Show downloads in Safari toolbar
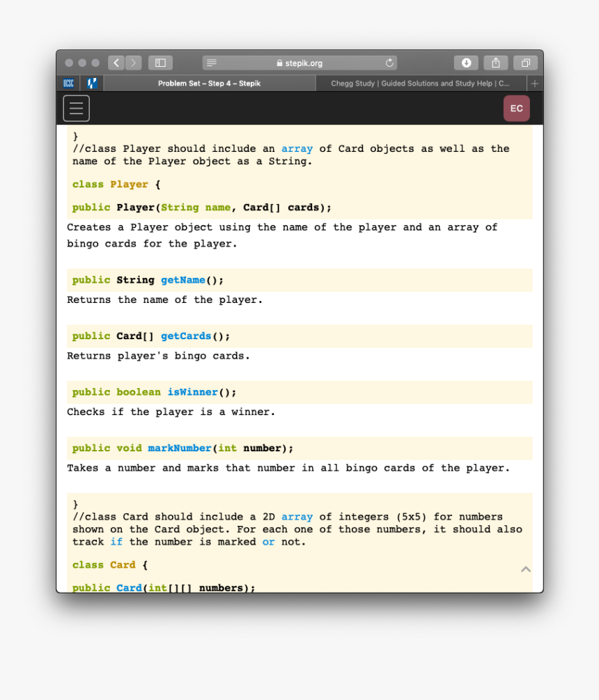The width and height of the screenshot is (599, 700). click(x=466, y=63)
